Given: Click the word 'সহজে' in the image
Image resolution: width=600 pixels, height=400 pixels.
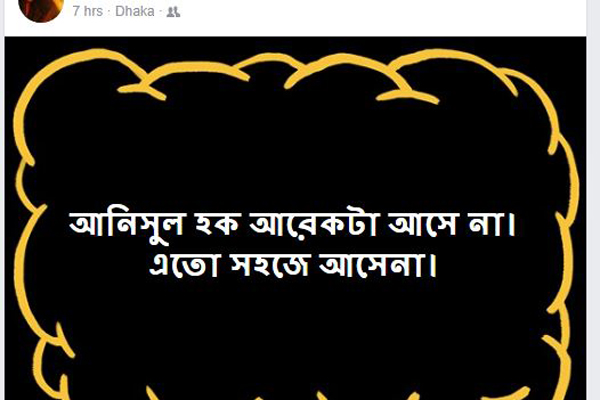Looking at the screenshot, I should (x=270, y=265).
